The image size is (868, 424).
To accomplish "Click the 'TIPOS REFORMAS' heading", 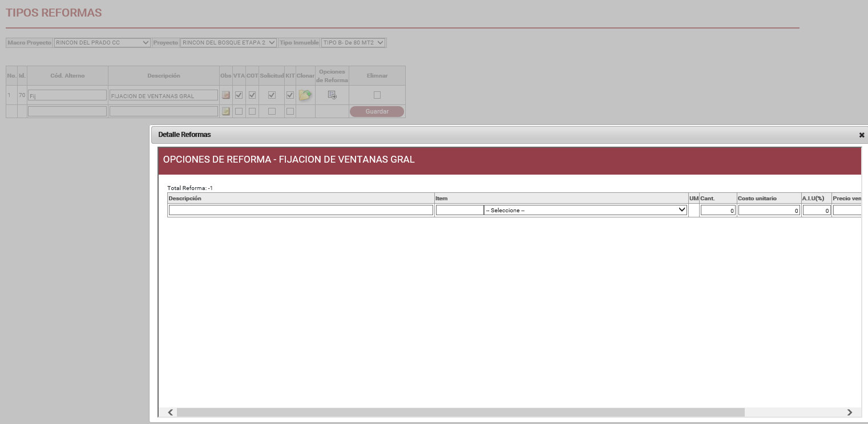I will click(x=54, y=13).
